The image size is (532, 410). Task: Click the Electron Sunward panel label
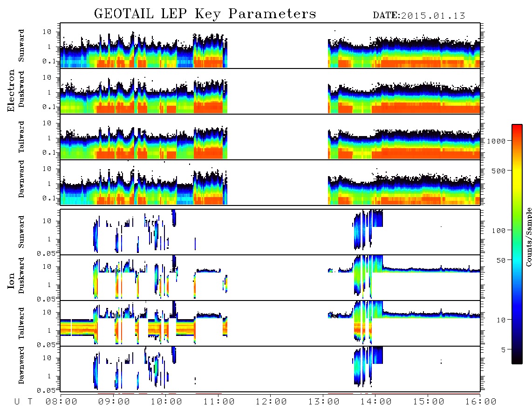21,46
